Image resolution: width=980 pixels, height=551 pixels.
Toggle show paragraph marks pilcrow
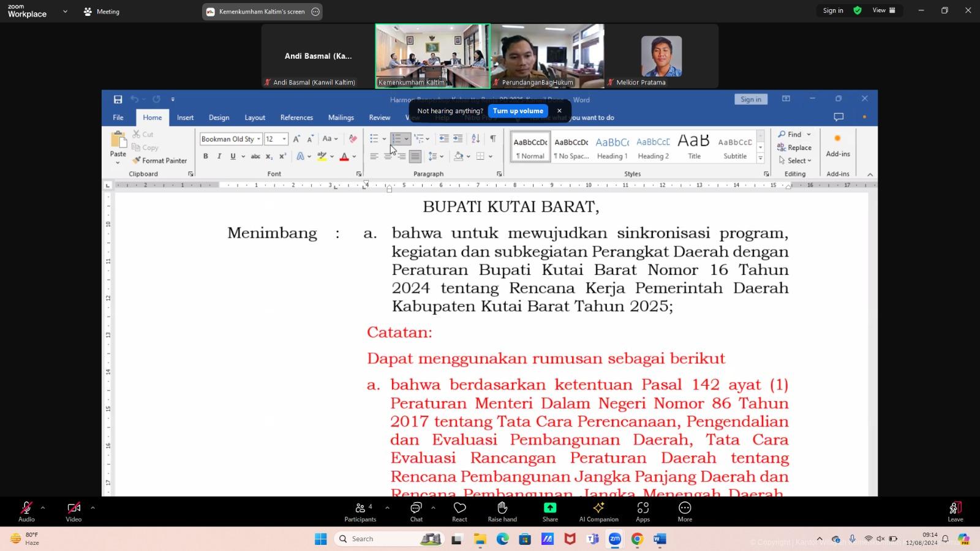click(x=493, y=139)
